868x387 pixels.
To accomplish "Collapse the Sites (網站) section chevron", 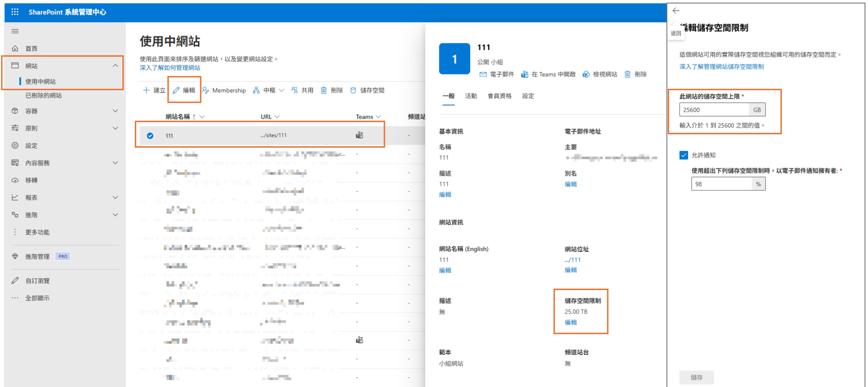I will coord(115,66).
